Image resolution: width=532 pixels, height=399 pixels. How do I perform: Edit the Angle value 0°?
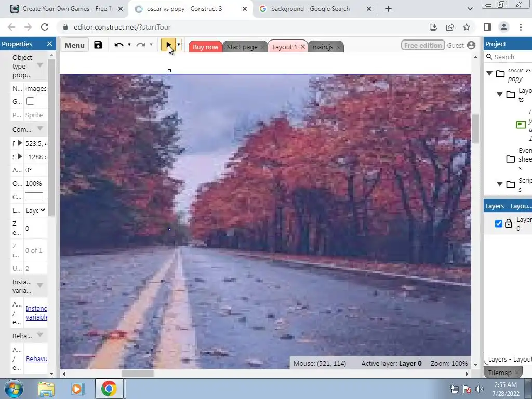pos(35,170)
